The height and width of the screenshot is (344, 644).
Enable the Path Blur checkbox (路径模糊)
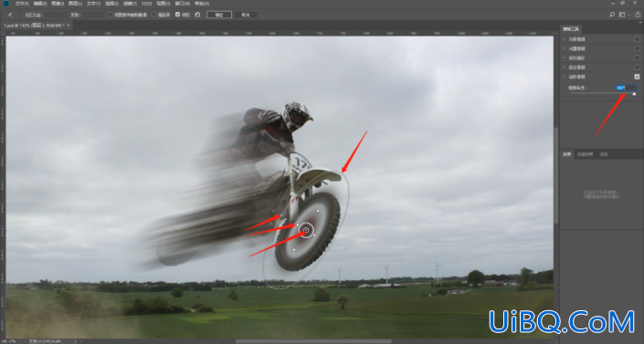pos(637,68)
